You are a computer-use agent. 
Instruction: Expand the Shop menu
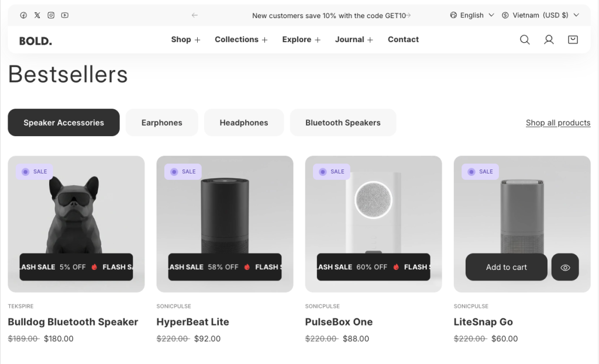point(185,40)
